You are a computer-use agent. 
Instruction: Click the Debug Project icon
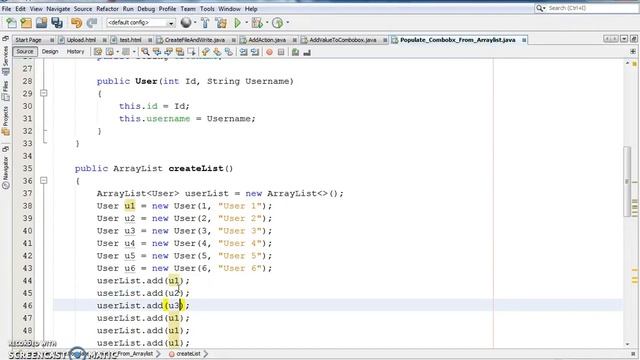(x=257, y=23)
